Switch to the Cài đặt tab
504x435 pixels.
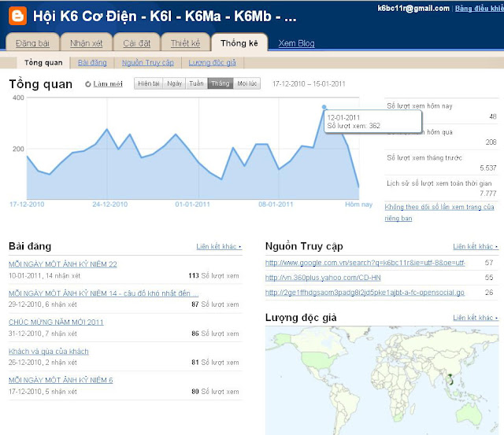pyautogui.click(x=136, y=43)
